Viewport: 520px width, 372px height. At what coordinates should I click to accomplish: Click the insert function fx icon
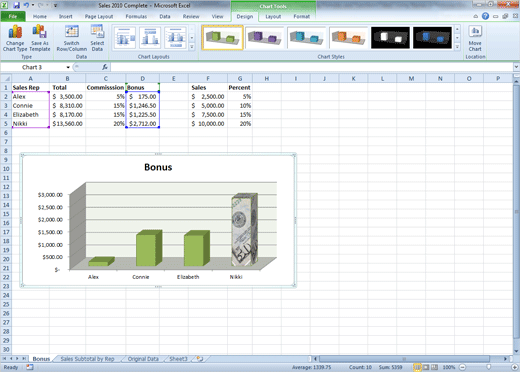click(105, 67)
